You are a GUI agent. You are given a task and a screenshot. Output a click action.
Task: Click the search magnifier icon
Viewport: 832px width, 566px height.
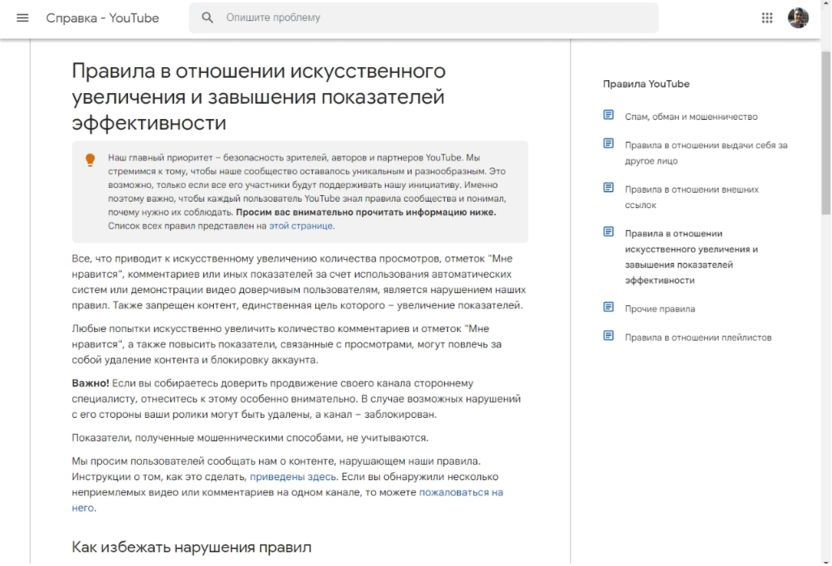point(208,18)
